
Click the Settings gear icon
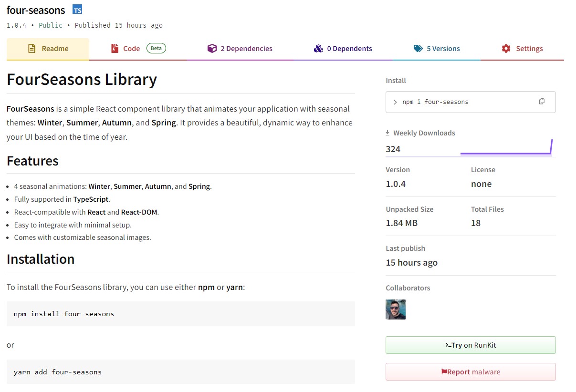point(506,49)
